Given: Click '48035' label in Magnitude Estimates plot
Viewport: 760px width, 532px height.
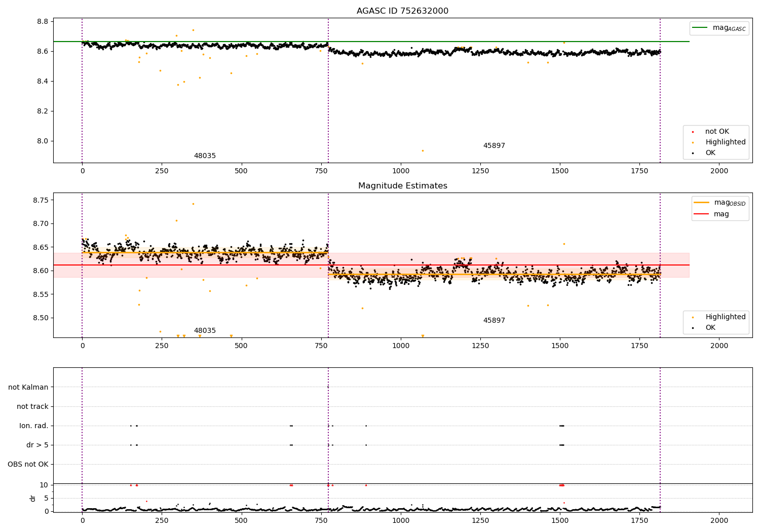Looking at the screenshot, I should click(x=205, y=331).
